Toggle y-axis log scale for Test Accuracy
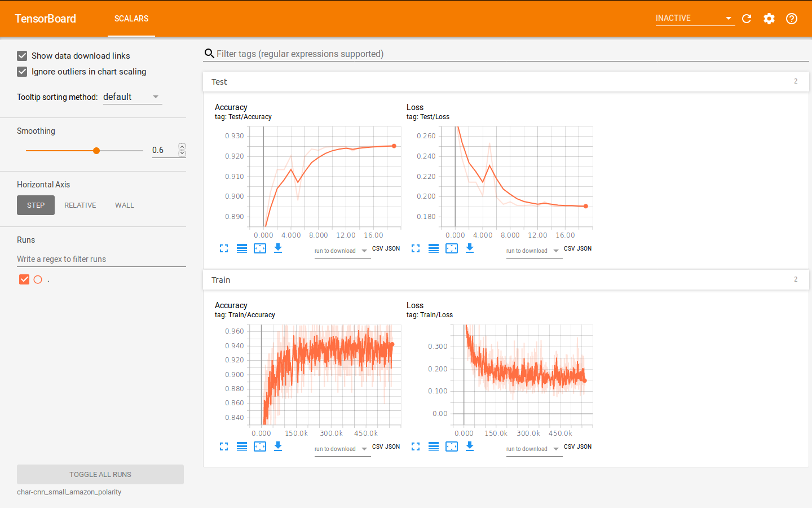This screenshot has height=508, width=812. pos(242,248)
